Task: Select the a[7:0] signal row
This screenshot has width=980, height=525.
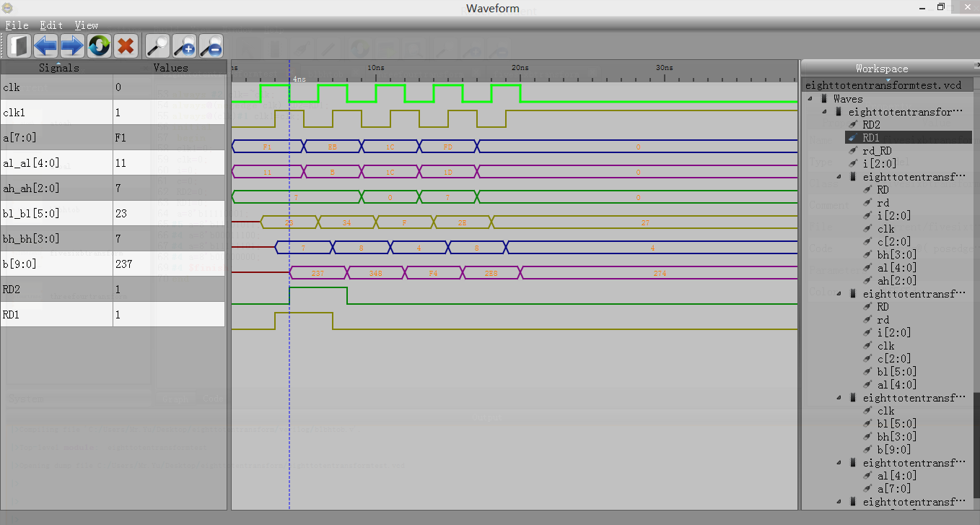Action: pos(113,138)
